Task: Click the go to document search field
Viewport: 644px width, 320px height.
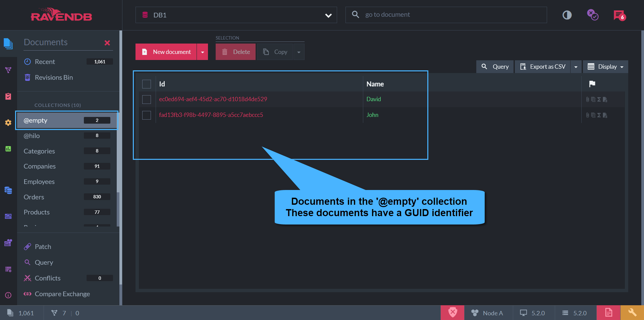Action: (x=446, y=15)
